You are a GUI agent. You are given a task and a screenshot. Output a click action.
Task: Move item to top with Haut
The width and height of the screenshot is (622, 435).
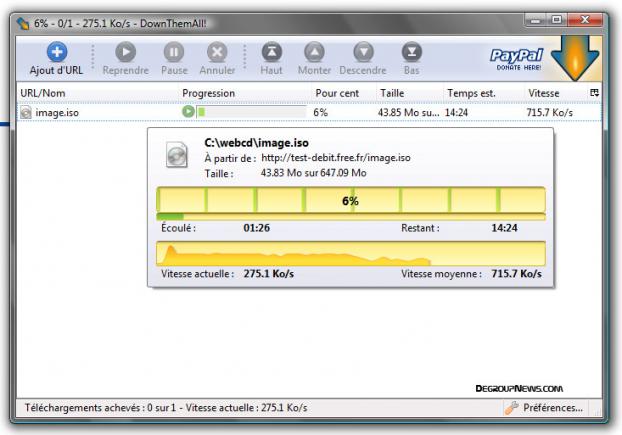click(x=271, y=51)
